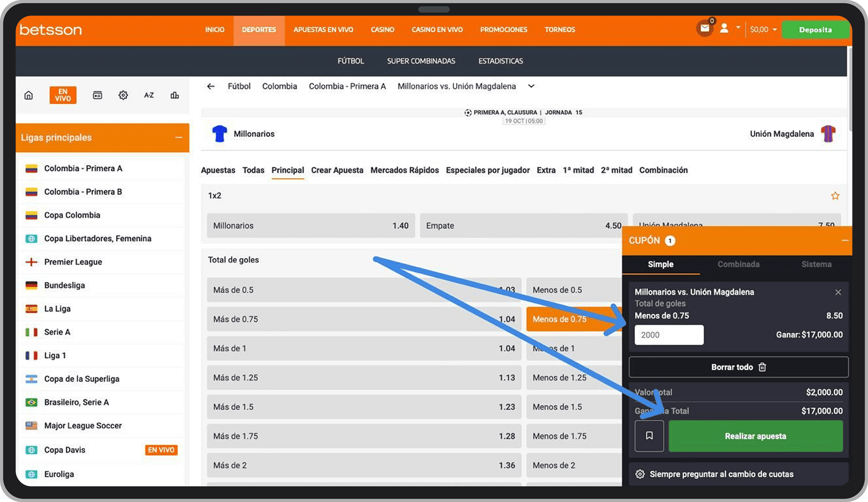This screenshot has width=868, height=502.
Task: Open the statistics bar-chart icon
Action: tap(175, 95)
